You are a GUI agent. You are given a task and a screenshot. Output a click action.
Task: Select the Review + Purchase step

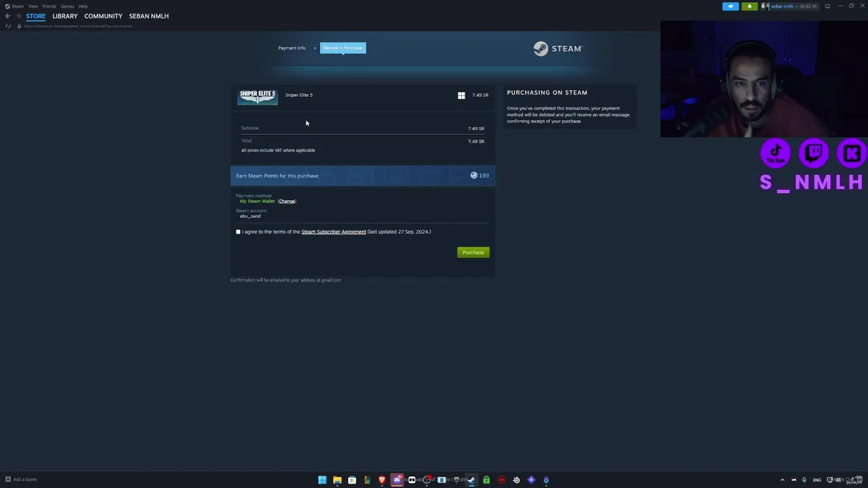point(342,48)
